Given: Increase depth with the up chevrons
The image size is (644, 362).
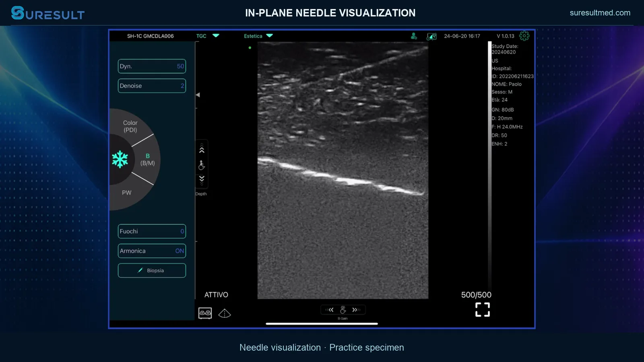Looking at the screenshot, I should coord(202,149).
